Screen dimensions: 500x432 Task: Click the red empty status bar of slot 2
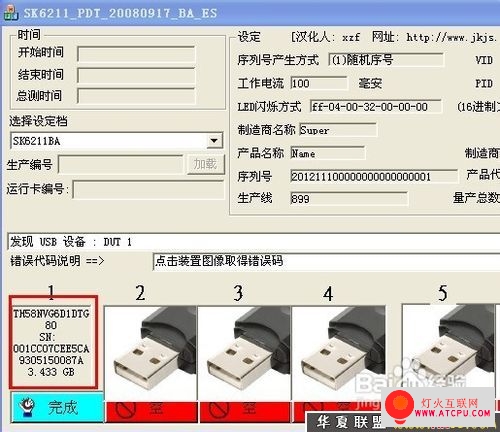151,412
